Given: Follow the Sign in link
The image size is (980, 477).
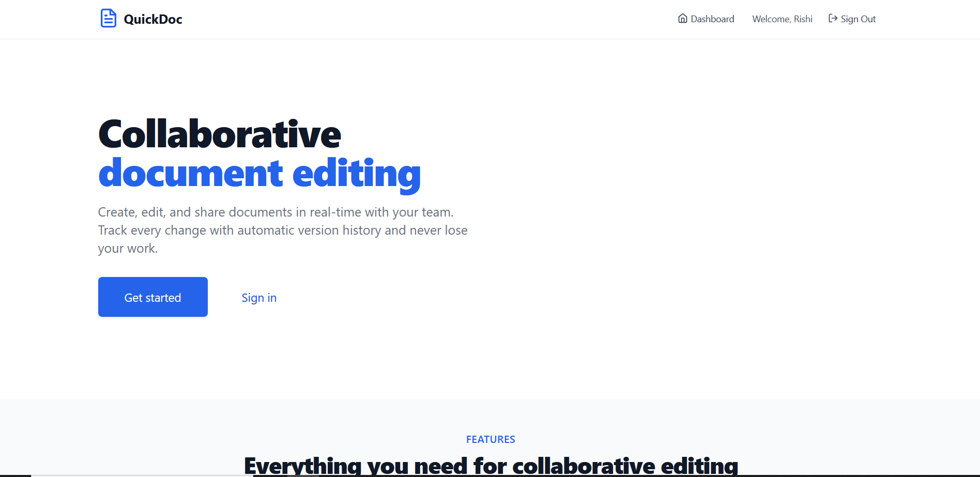Looking at the screenshot, I should (259, 298).
